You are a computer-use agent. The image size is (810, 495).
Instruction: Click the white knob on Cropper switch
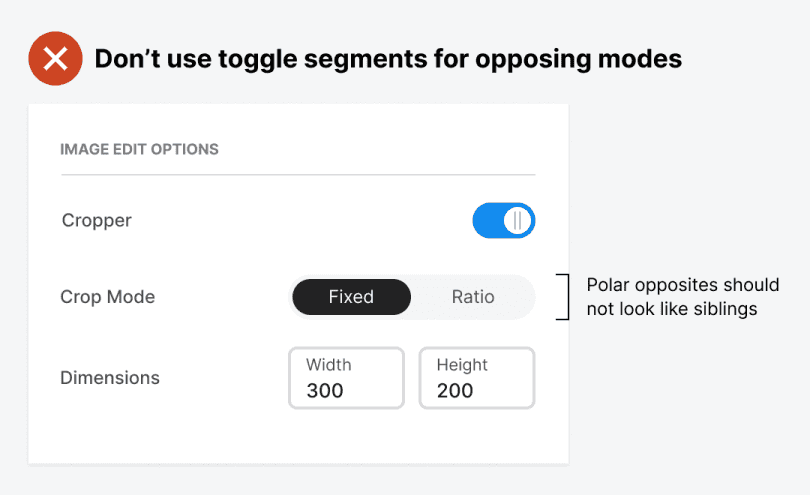pos(517,221)
